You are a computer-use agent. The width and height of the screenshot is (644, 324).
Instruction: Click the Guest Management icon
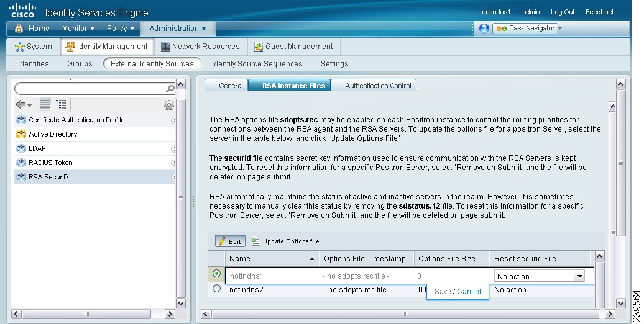259,47
